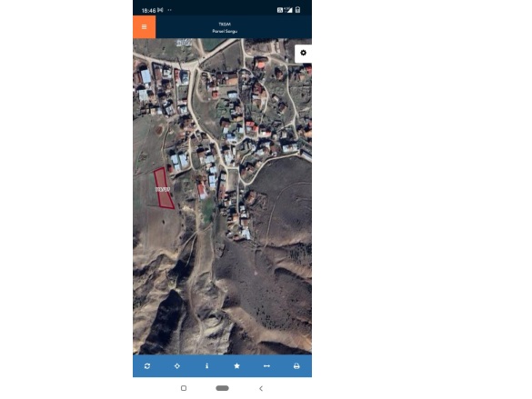Tap the mail notification icon beside clock
Image resolution: width=532 pixels, height=399 pixels.
coord(160,10)
